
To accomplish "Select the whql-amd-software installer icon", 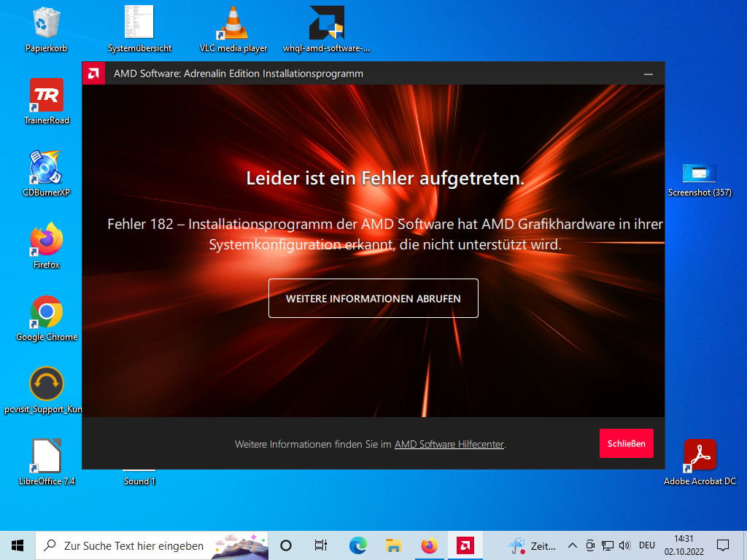I will point(326,29).
